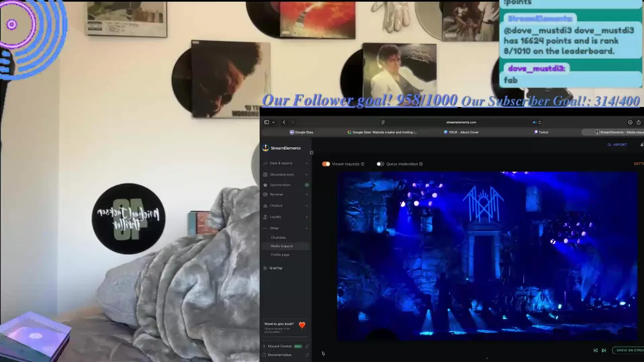The height and width of the screenshot is (362, 644).
Task: Mute the tab audio speaker icon
Action: 534,122
